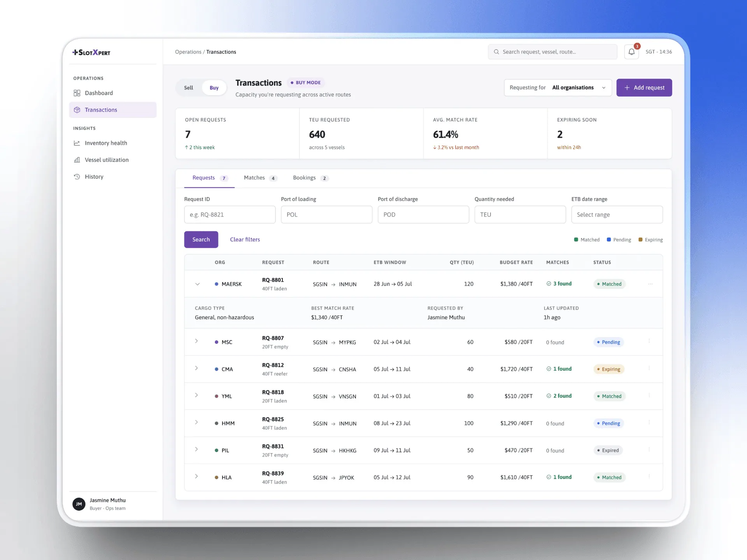Click the JM user avatar
747x560 pixels.
pos(79,504)
